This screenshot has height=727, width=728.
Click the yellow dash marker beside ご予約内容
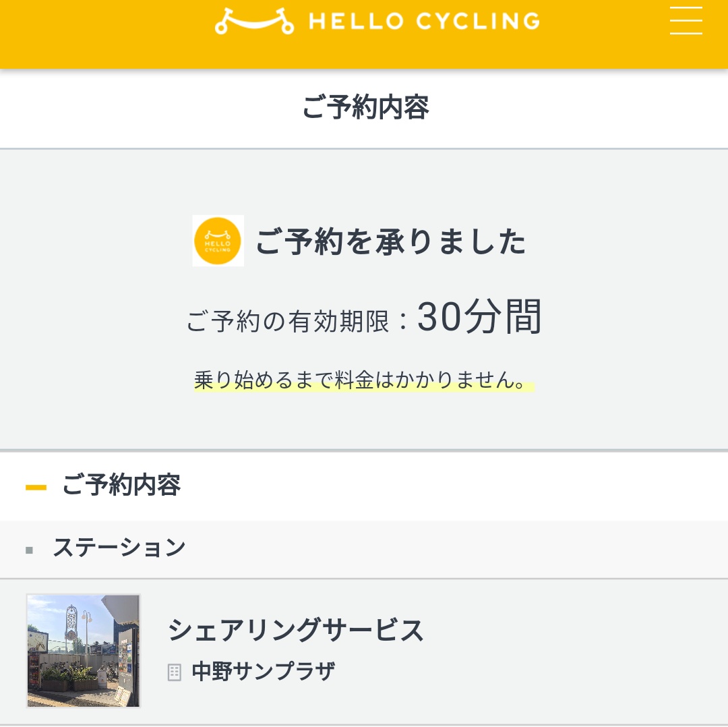point(36,488)
